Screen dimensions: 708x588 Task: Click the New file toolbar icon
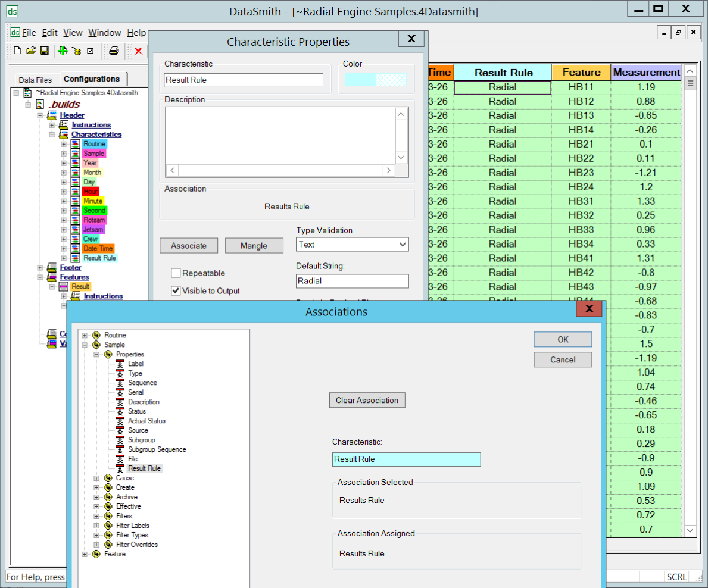(17, 51)
